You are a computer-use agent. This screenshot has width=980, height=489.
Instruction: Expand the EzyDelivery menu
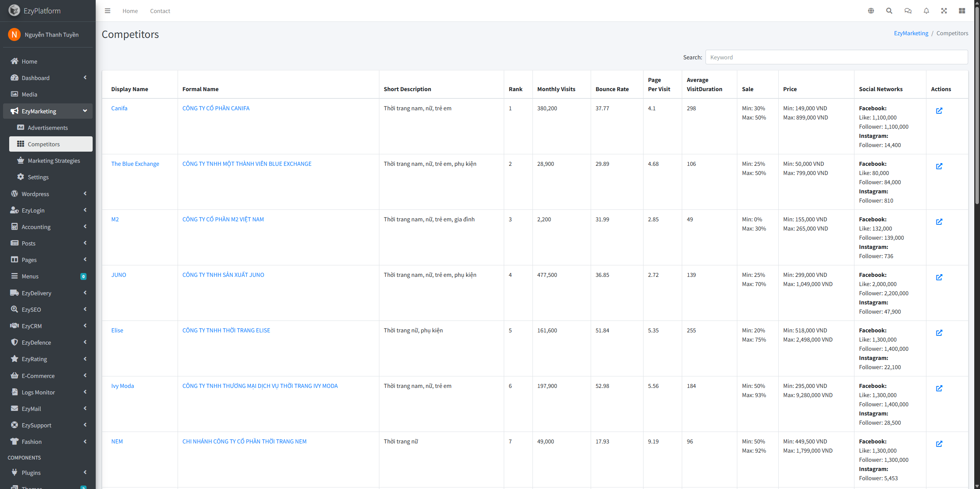click(48, 293)
